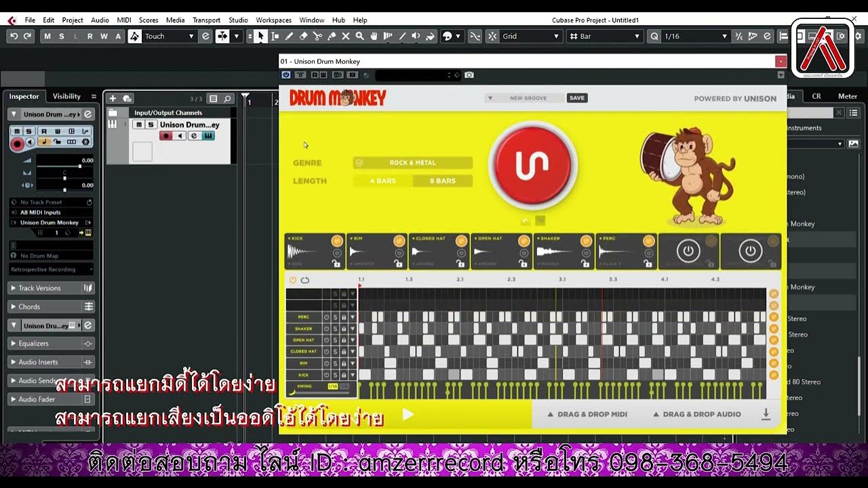Regenerate the SHAKER sample with orange Unison icon
Viewport: 868px width, 488px height.
[586, 241]
